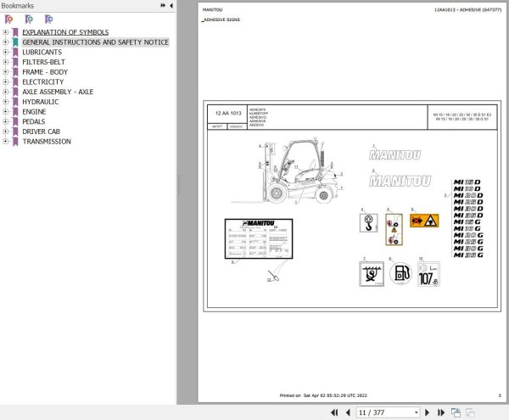This screenshot has height=420, width=509.
Task: Expand the PEDALS bookmark node
Action: click(x=5, y=121)
